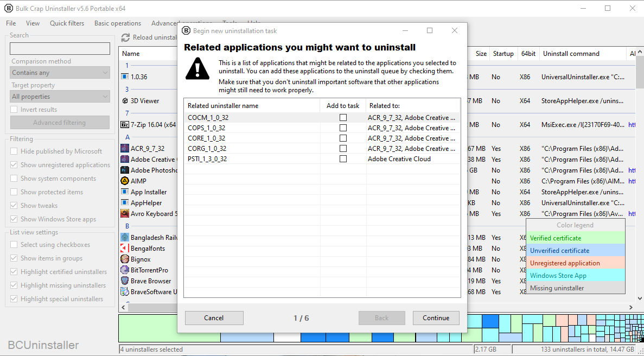Enable Select using checkboxes option
Viewport: 644px width, 356px height.
(x=14, y=244)
